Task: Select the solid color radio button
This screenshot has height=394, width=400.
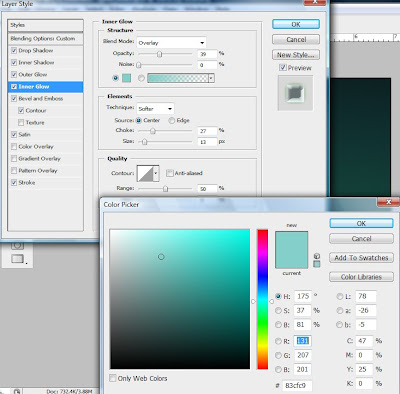Action: (x=116, y=78)
